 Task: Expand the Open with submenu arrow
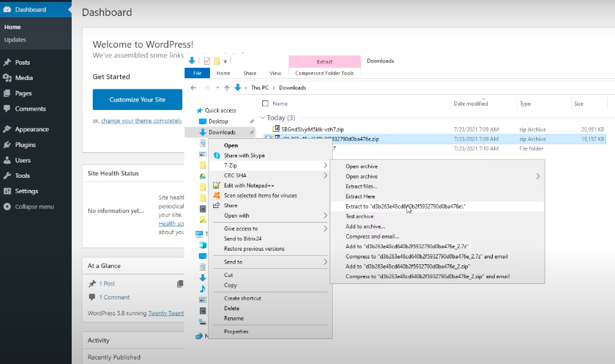325,216
